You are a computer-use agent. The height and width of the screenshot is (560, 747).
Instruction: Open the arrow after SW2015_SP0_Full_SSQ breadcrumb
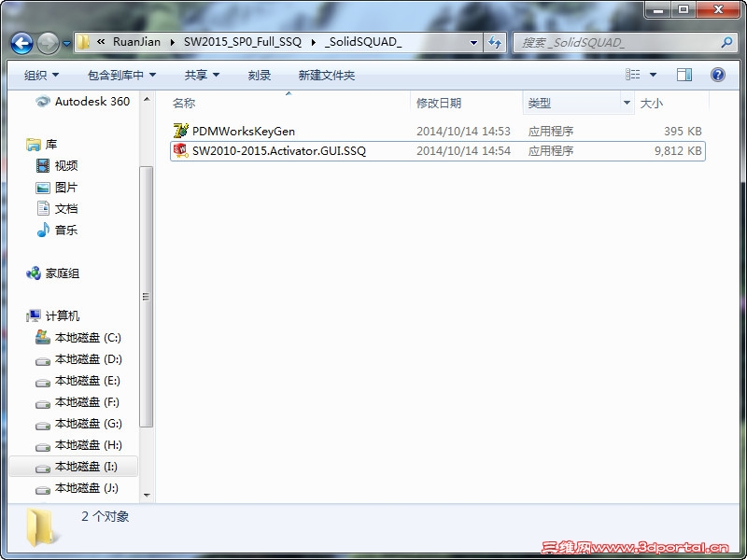pyautogui.click(x=314, y=42)
